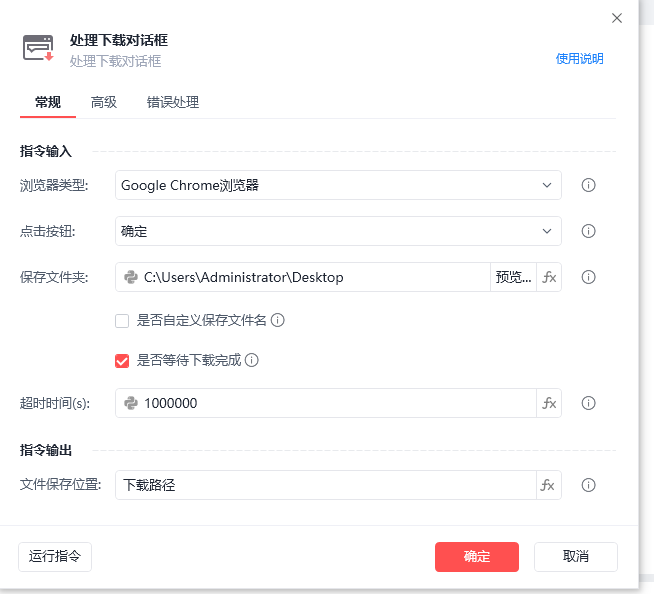
Task: Enable 是否自定义保存文件名 checkbox
Action: coord(122,321)
